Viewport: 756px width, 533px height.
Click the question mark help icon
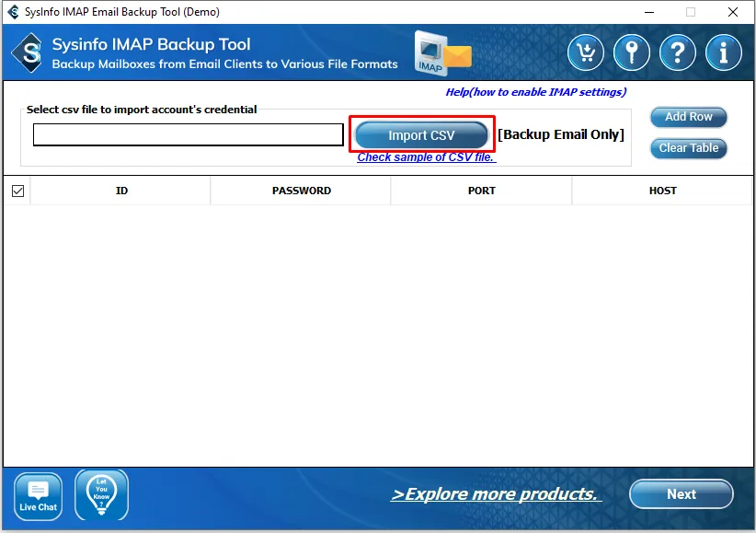[678, 52]
